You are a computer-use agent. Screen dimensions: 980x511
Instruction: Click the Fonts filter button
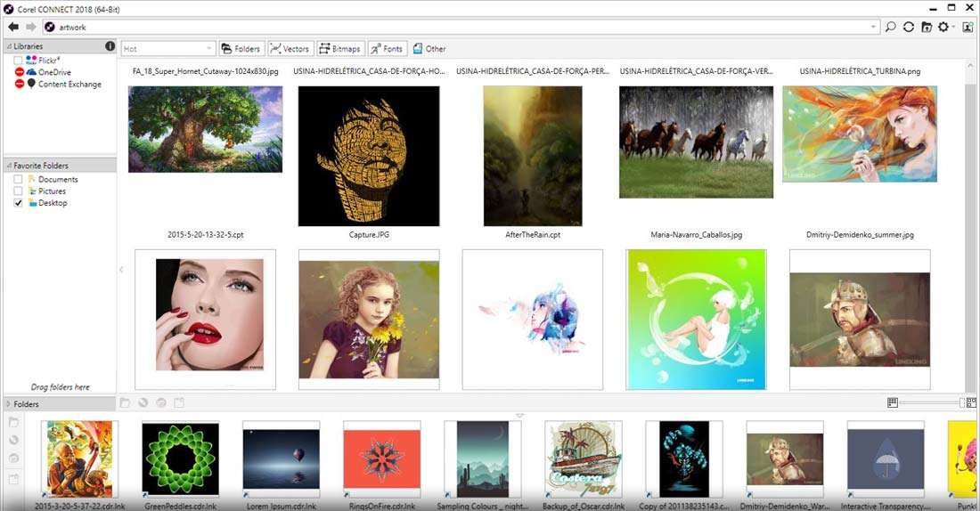tap(387, 49)
